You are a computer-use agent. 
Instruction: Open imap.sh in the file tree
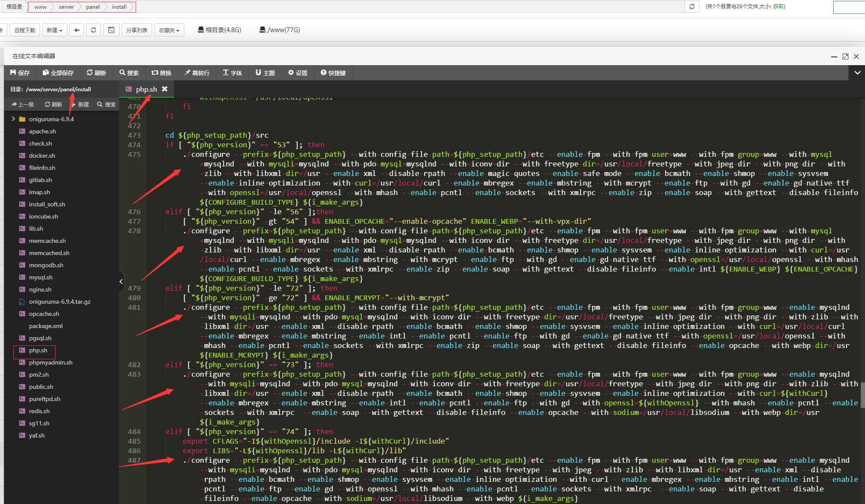tap(40, 192)
